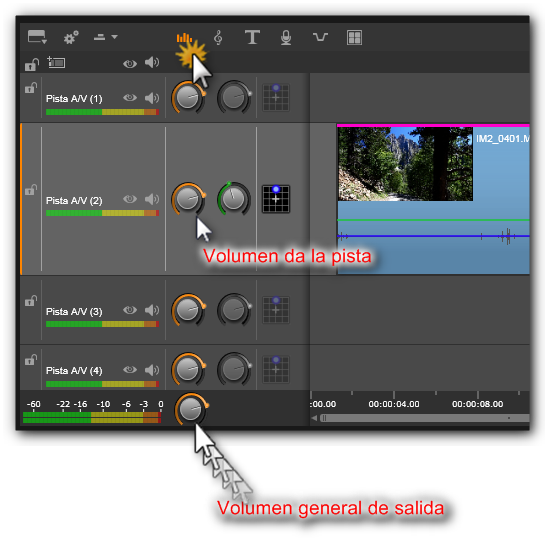Viewport: 545px width, 543px height.
Task: Expand the marker dropdown arrow in toolbar
Action: 114,37
